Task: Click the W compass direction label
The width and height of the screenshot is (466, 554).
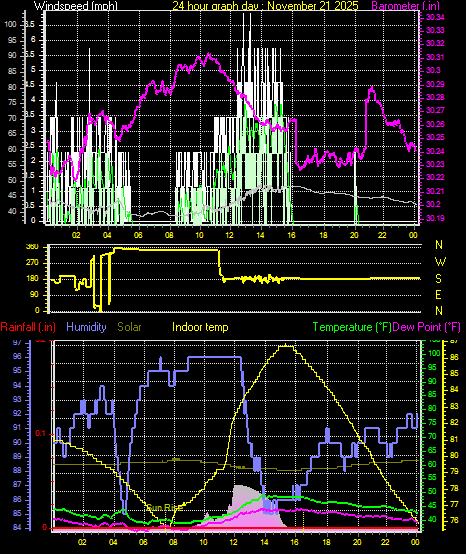Action: point(440,262)
